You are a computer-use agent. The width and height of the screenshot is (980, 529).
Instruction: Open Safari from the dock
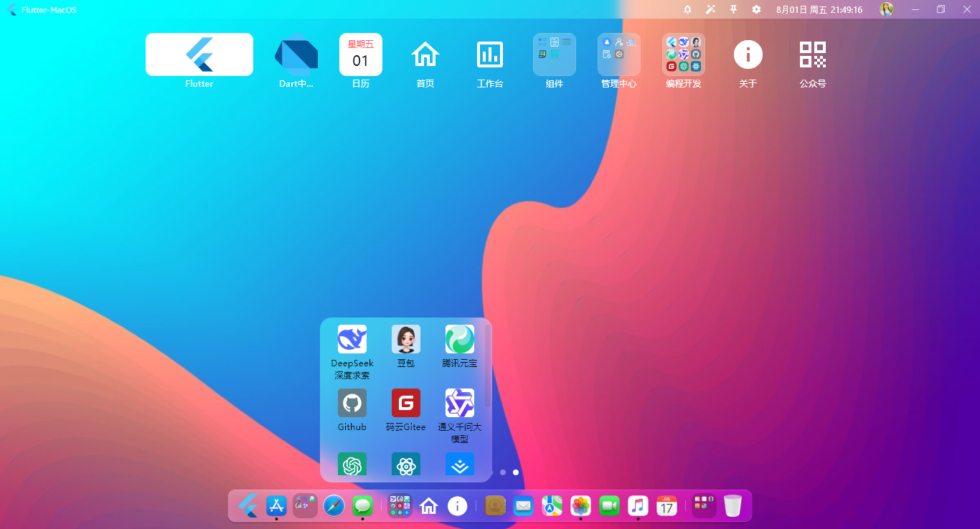(x=334, y=505)
